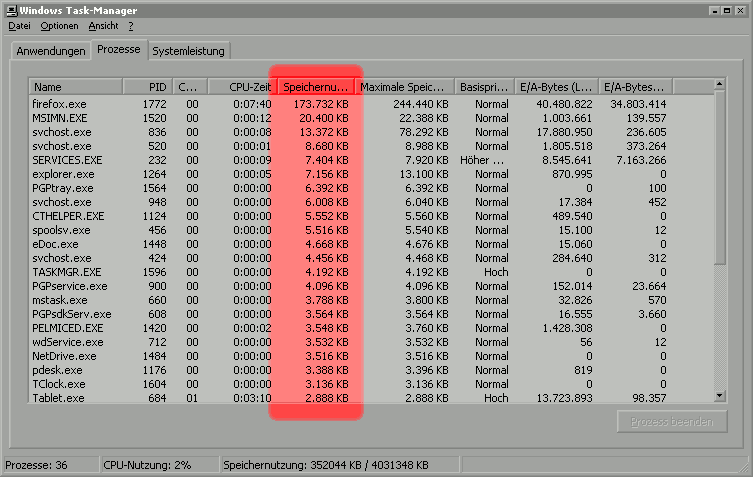Click the 0:03:10 CPU time value
This screenshot has height=477, width=753.
click(x=252, y=398)
